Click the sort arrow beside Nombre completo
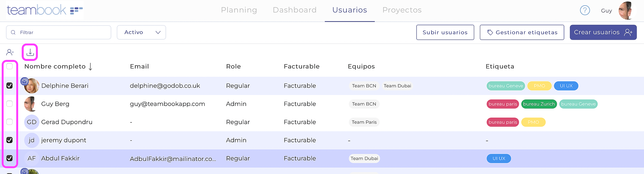 coord(91,67)
